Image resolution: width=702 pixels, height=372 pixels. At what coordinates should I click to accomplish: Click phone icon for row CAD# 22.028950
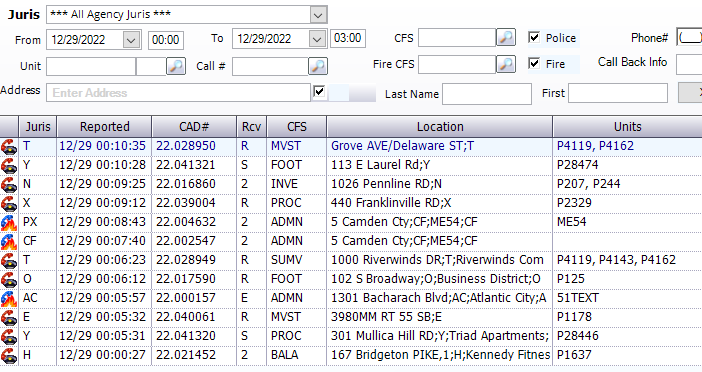[x=9, y=146]
